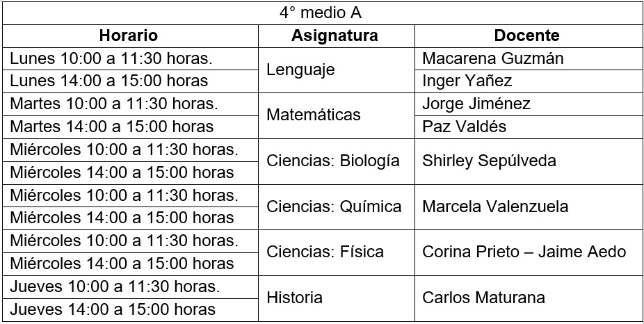Image resolution: width=644 pixels, height=324 pixels.
Task: Click teacher Marcela Valenzuela
Action: click(x=495, y=206)
